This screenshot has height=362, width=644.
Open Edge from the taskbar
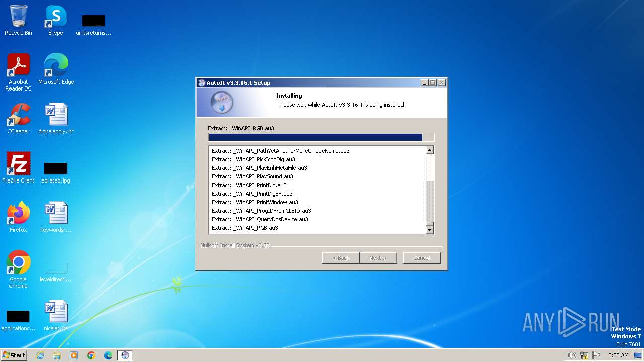108,355
